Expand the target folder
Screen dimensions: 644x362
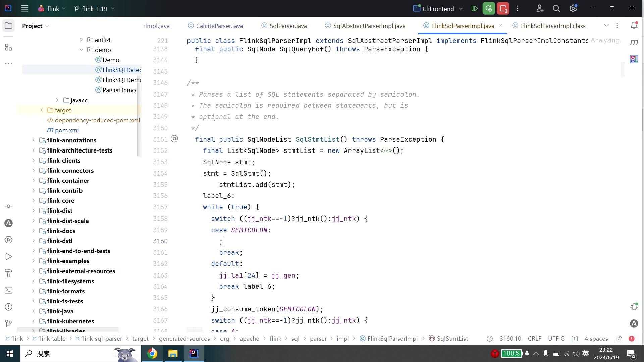coord(41,110)
